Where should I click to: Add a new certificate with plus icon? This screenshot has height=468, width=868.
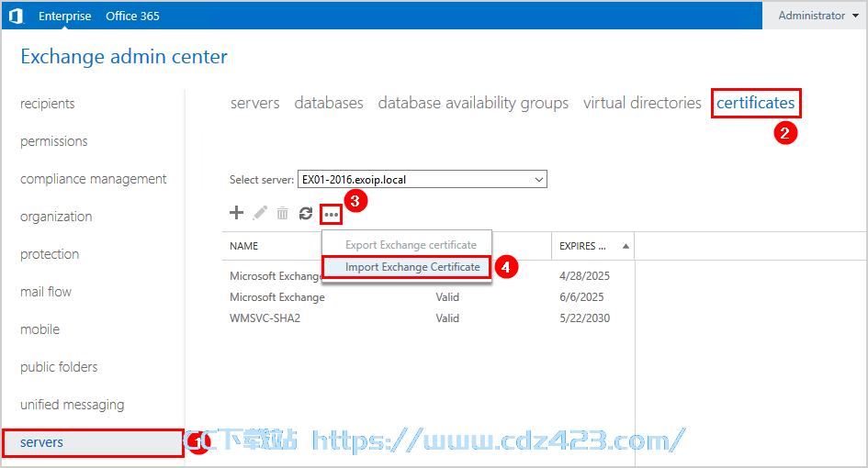pyautogui.click(x=236, y=212)
